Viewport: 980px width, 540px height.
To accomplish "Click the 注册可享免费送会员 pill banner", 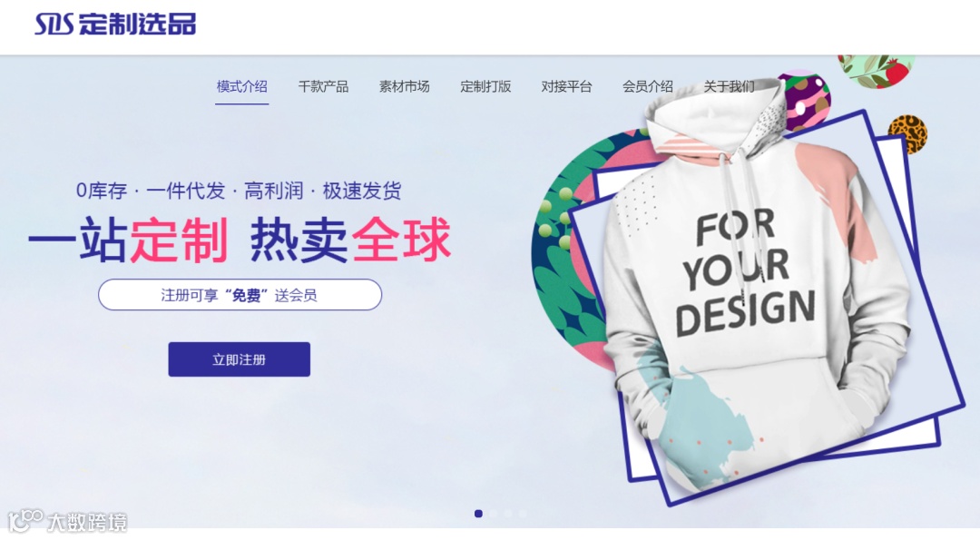I will (x=240, y=294).
